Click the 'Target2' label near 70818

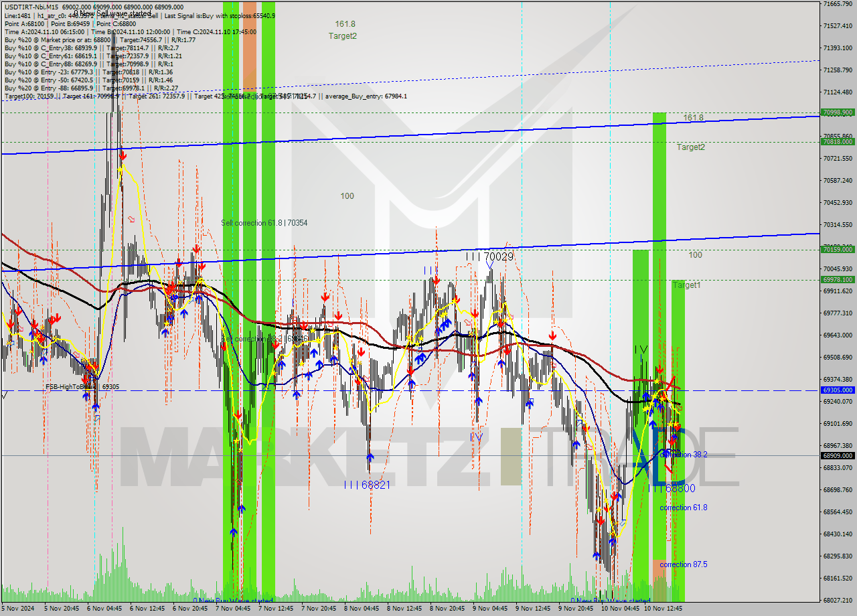pos(691,147)
